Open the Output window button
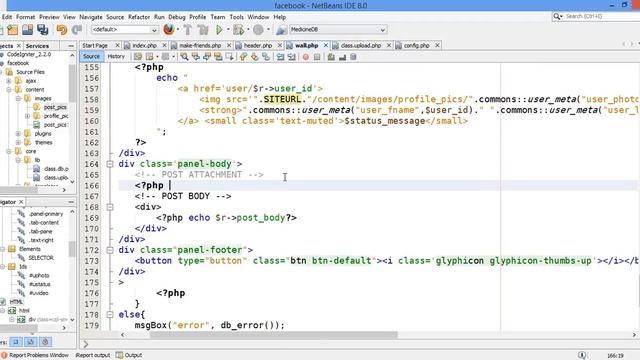640x360 pixels. [x=129, y=355]
